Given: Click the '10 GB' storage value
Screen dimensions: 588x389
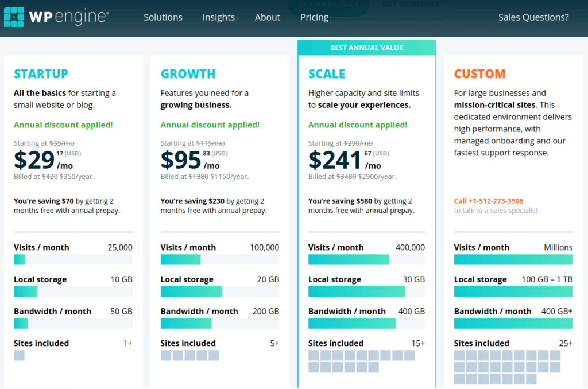Looking at the screenshot, I should pos(122,279).
